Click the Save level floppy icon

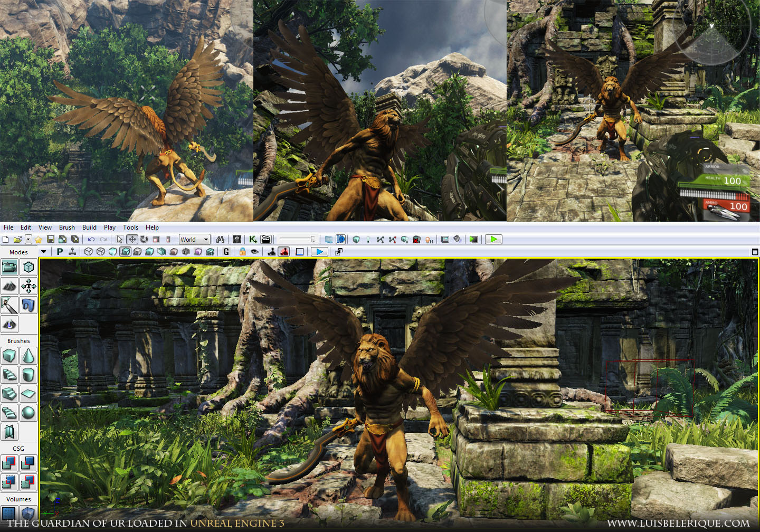pos(51,240)
